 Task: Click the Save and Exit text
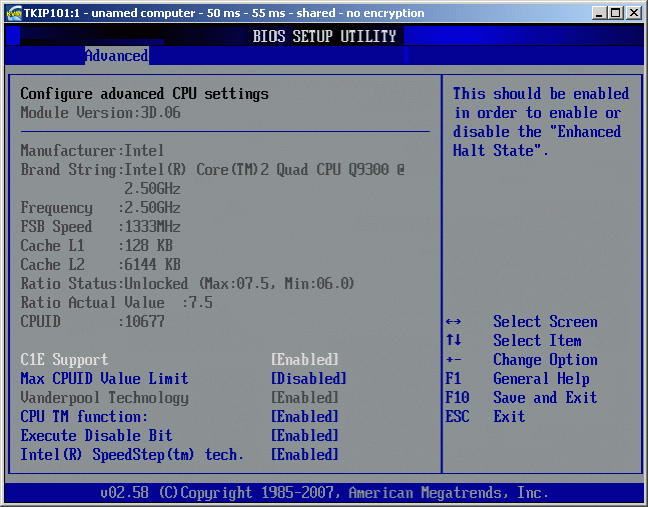[x=545, y=398]
